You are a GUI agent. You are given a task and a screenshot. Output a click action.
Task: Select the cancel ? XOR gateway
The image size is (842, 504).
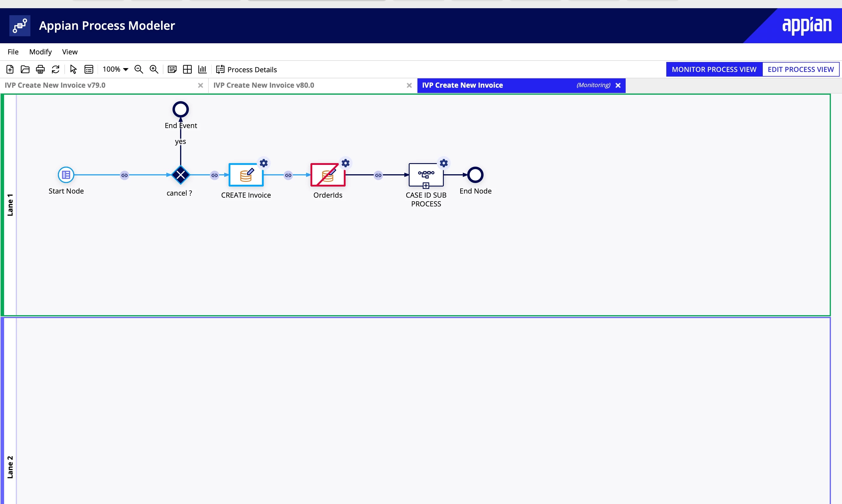click(x=181, y=175)
